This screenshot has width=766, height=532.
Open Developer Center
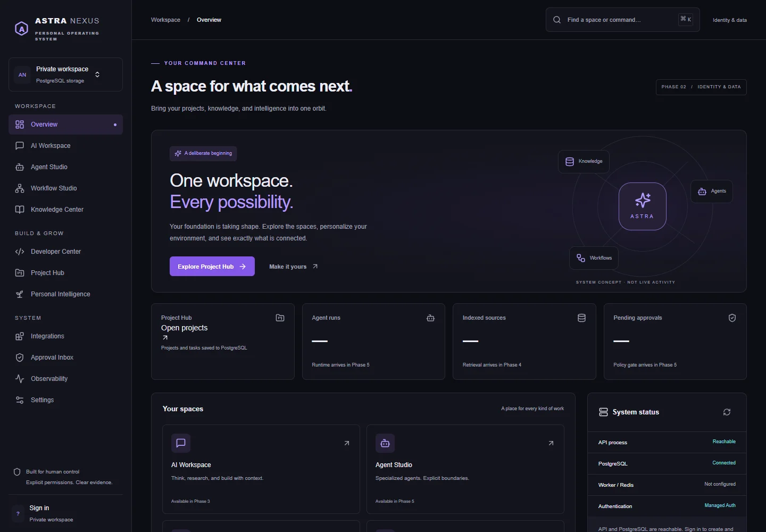65,252
